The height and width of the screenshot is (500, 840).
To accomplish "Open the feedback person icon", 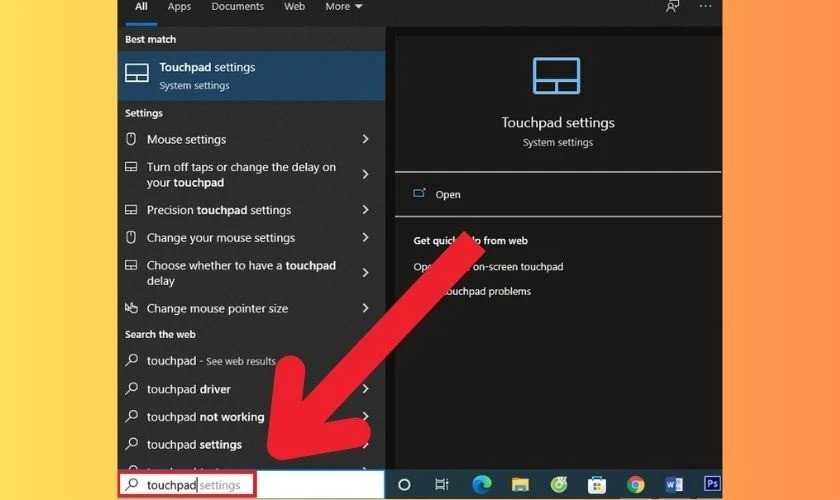I will point(672,6).
